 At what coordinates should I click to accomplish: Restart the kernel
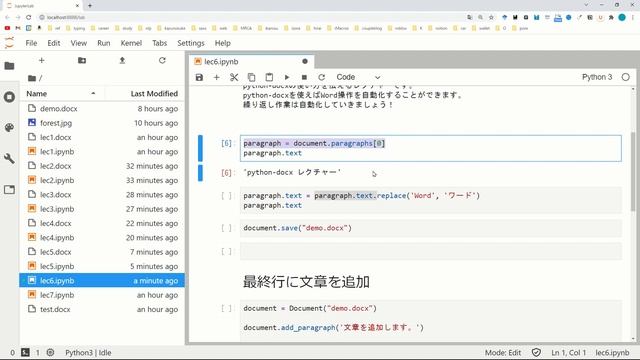point(322,77)
